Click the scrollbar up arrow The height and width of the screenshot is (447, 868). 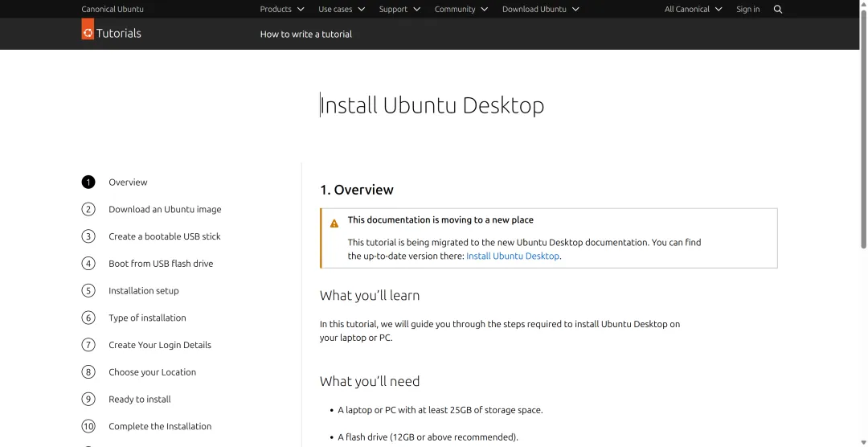coord(863,4)
